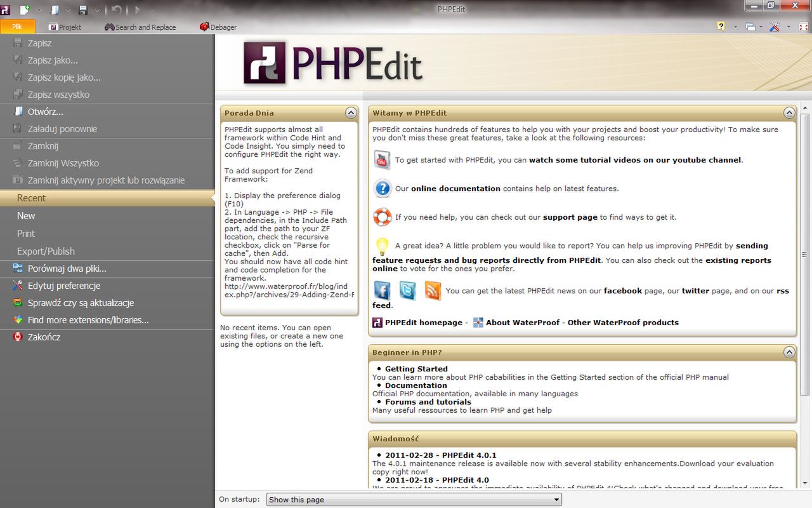Open the New file dropdown arrow
The height and width of the screenshot is (508, 812).
coord(39,10)
